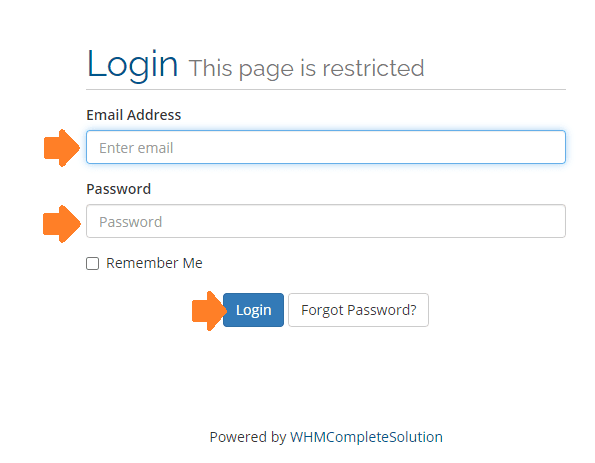
Task: Click the blue Login button
Action: (x=253, y=310)
